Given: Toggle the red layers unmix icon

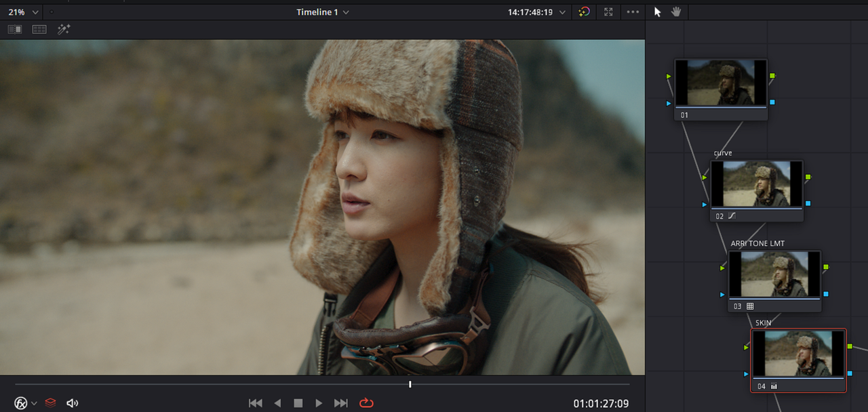Looking at the screenshot, I should point(50,403).
